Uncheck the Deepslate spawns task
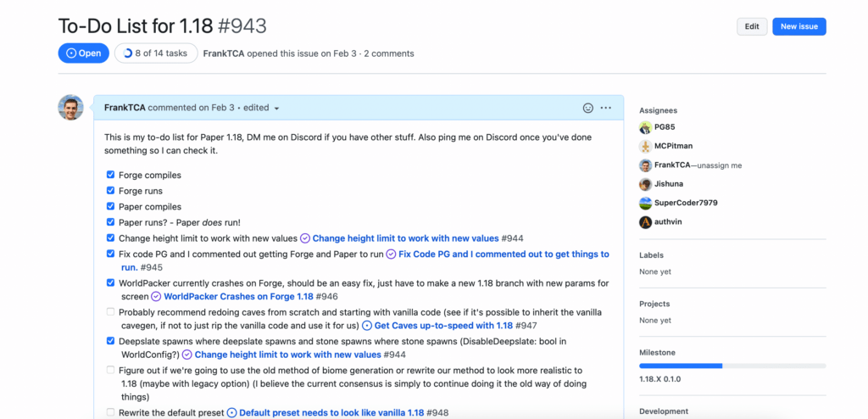Image resolution: width=868 pixels, height=419 pixels. [x=111, y=341]
